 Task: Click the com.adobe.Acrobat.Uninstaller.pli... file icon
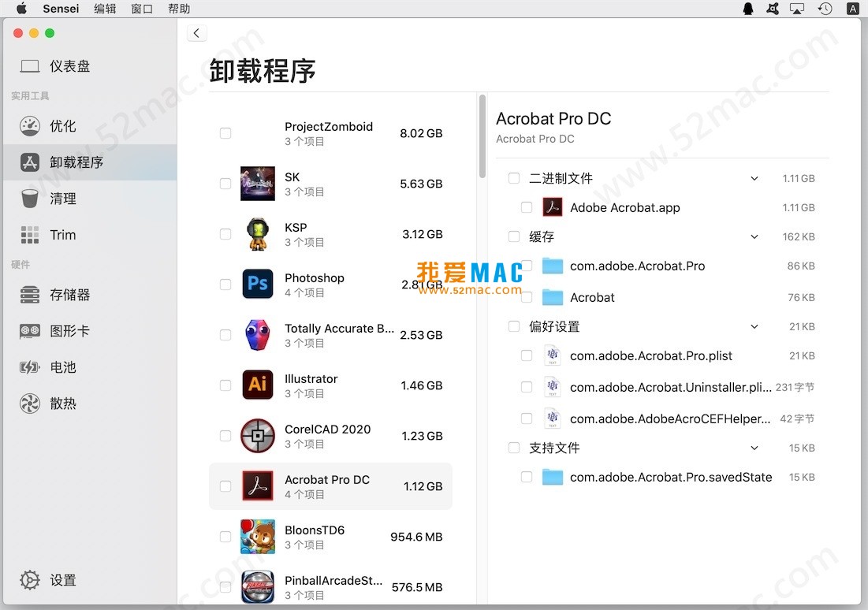(552, 387)
